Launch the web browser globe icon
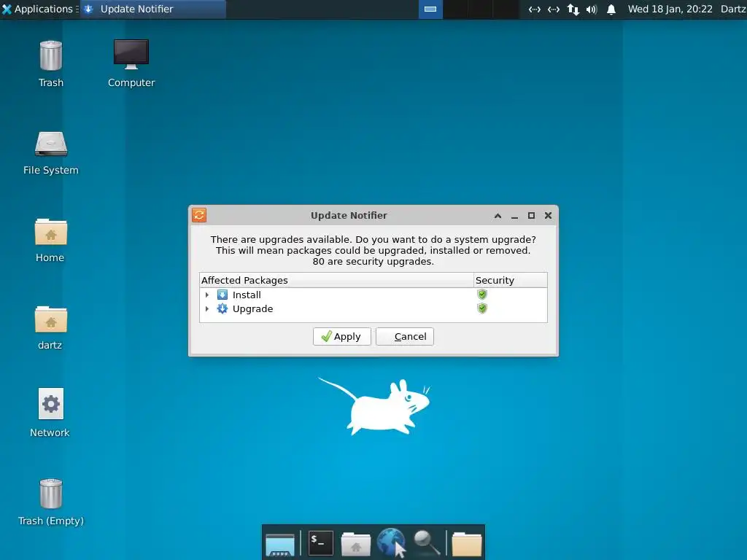 coord(391,542)
